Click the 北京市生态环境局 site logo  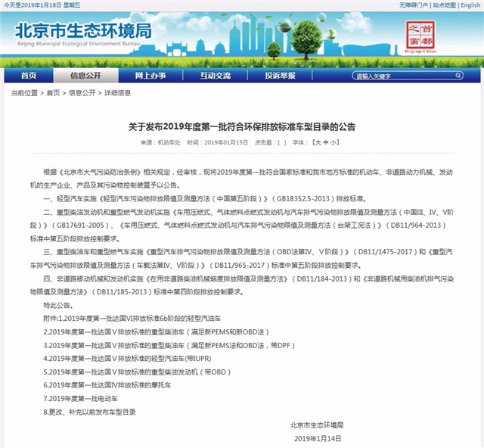(82, 34)
